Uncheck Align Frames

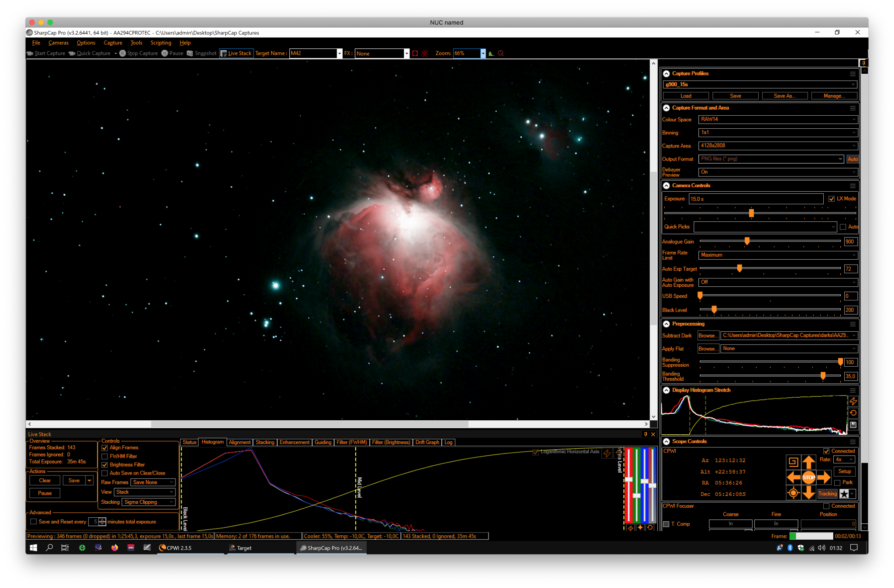(105, 448)
